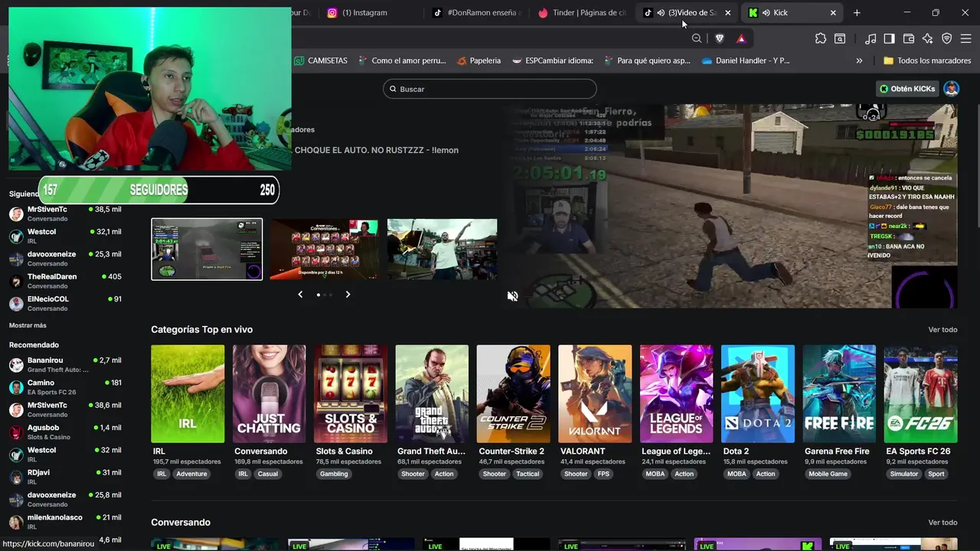The height and width of the screenshot is (551, 980).
Task: Open the Slots & Casino category card
Action: click(351, 393)
